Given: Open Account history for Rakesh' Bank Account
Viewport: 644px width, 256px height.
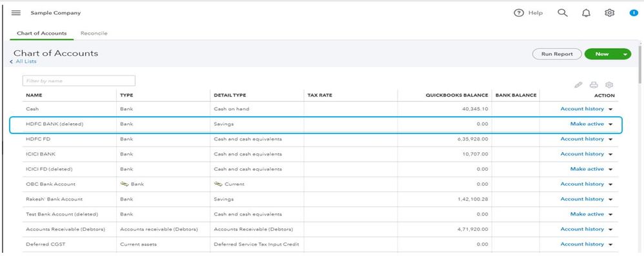Looking at the screenshot, I should coord(582,199).
